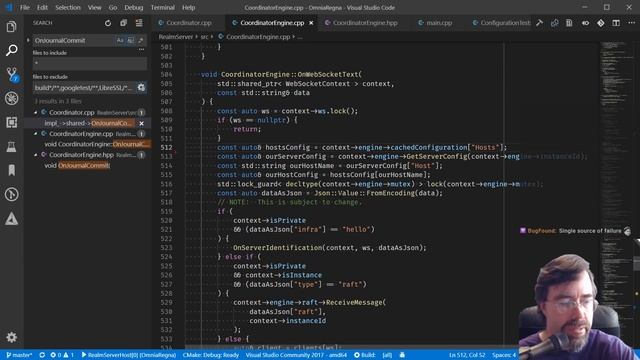Viewport: 640px width, 360px height.
Task: Click the files to include field
Action: point(90,63)
